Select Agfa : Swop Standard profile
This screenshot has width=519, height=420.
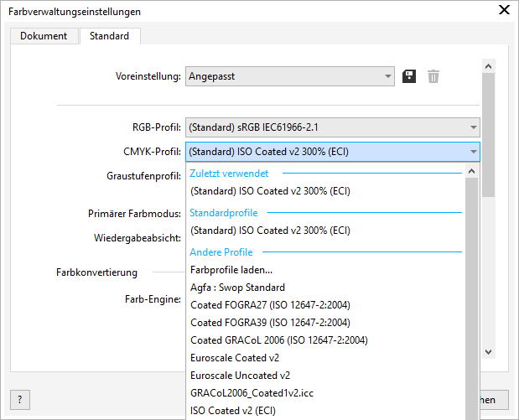point(238,288)
